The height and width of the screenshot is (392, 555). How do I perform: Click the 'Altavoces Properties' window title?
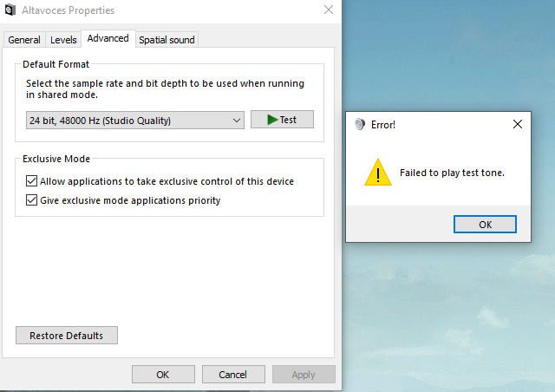pos(68,10)
